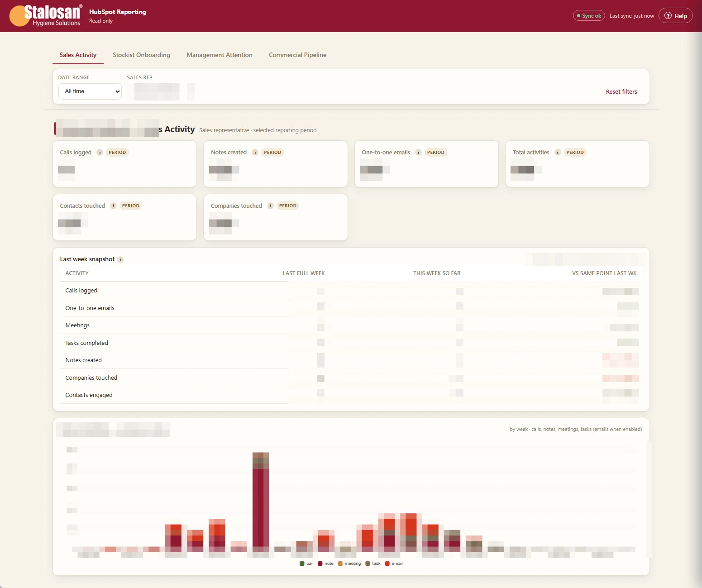
Task: Click PERIOD badge on Notes created card
Action: pyautogui.click(x=272, y=153)
